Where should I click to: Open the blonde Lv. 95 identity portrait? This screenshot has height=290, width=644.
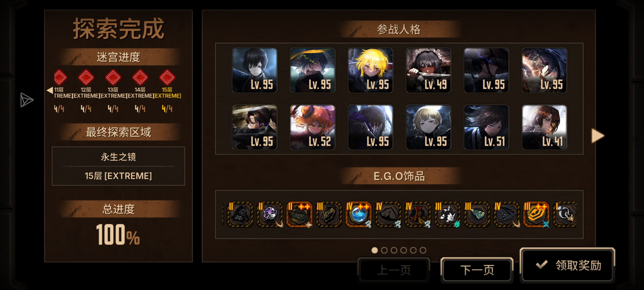[370, 70]
